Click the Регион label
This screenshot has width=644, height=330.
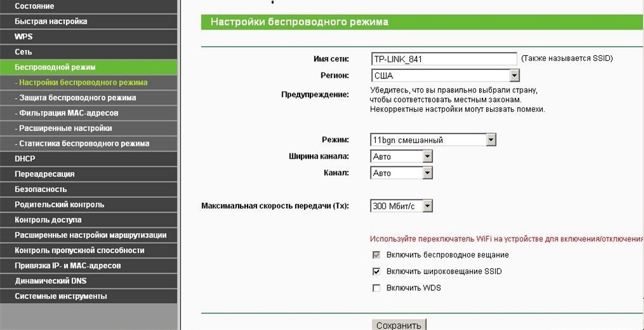click(x=335, y=76)
